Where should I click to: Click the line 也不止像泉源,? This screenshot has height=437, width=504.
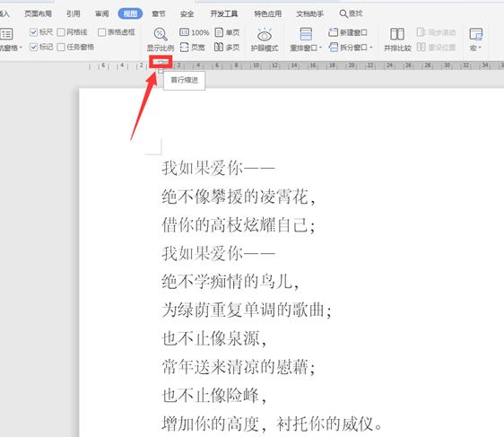coord(214,338)
